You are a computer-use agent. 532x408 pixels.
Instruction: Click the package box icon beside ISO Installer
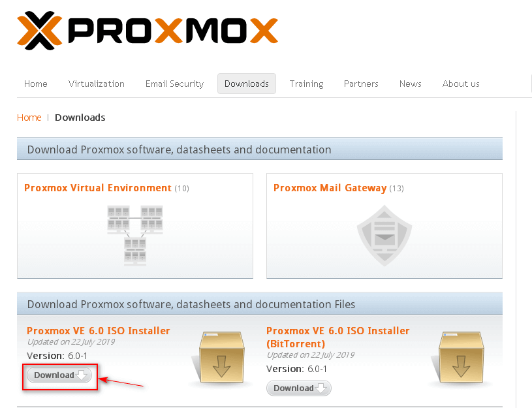pos(221,358)
